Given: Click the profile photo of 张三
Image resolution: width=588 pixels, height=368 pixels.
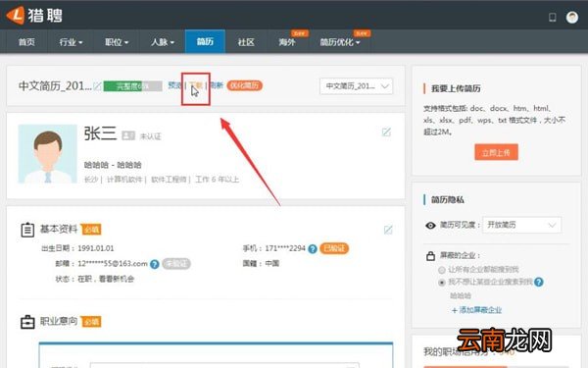Looking at the screenshot, I should coord(48,154).
